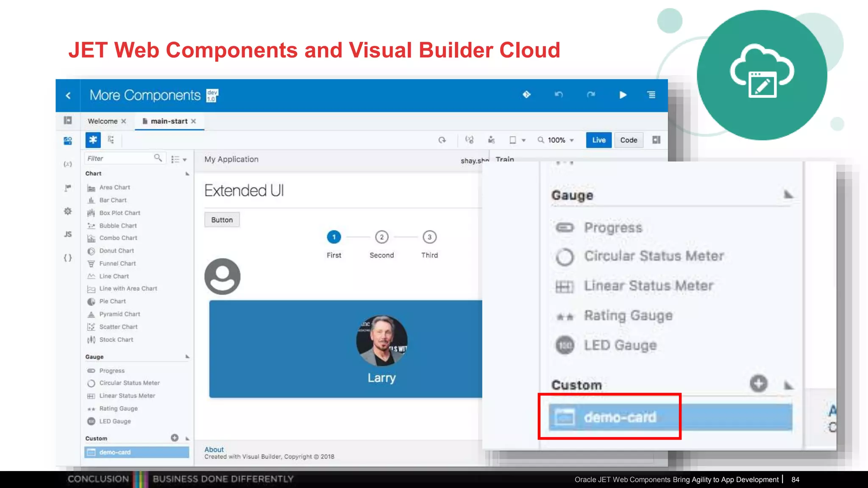Click the navigator icon below the back arrow
Screen dimensions: 868x488
coord(68,120)
